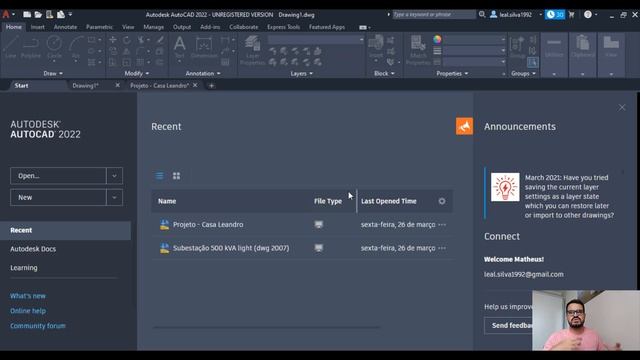Click the search magnifier icon in title bar
This screenshot has height=360, width=640.
pos(482,14)
